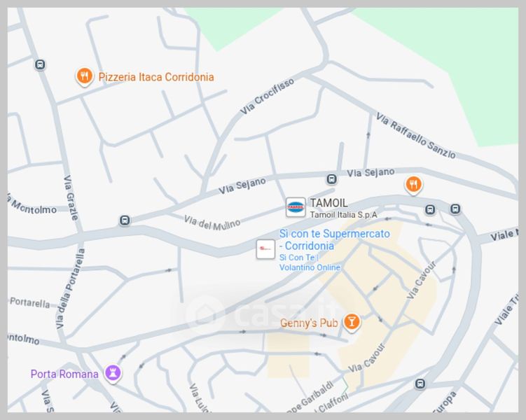Select the Via Raffaello Sanzio street label
This screenshot has width=526, height=420.
pos(415,136)
